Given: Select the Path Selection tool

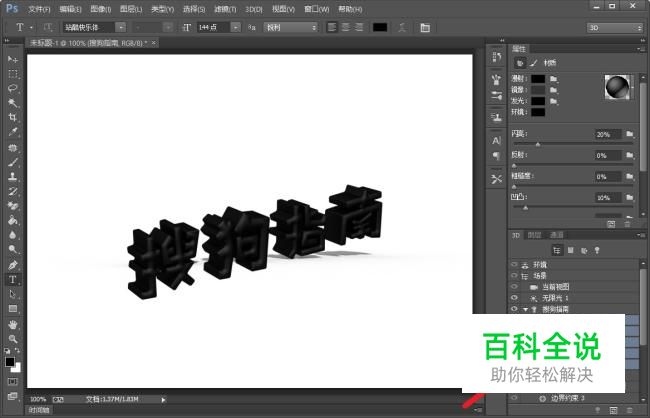Looking at the screenshot, I should pyautogui.click(x=13, y=294).
